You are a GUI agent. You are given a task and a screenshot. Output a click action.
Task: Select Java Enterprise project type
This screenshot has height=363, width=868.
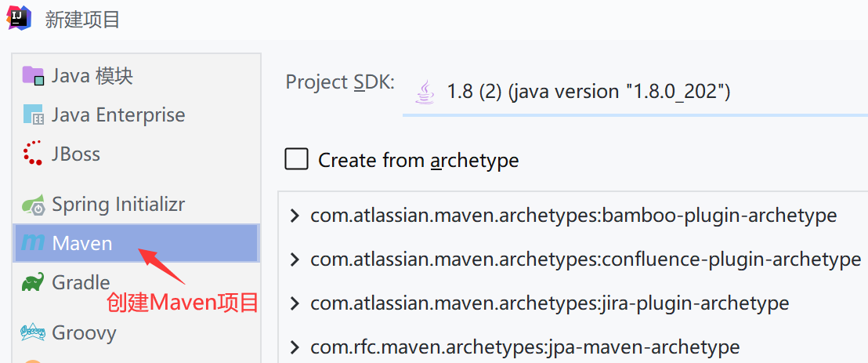point(136,114)
